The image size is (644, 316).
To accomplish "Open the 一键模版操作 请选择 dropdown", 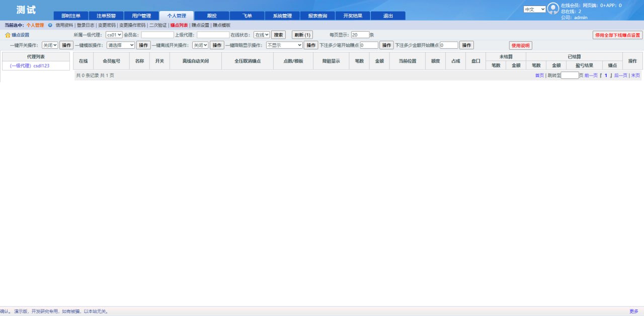I will tap(121, 45).
